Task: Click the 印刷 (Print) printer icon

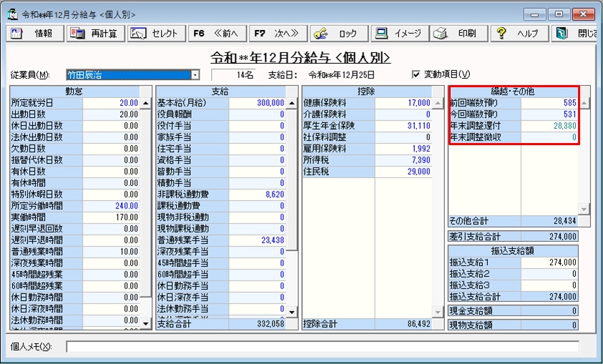Action: (x=442, y=34)
